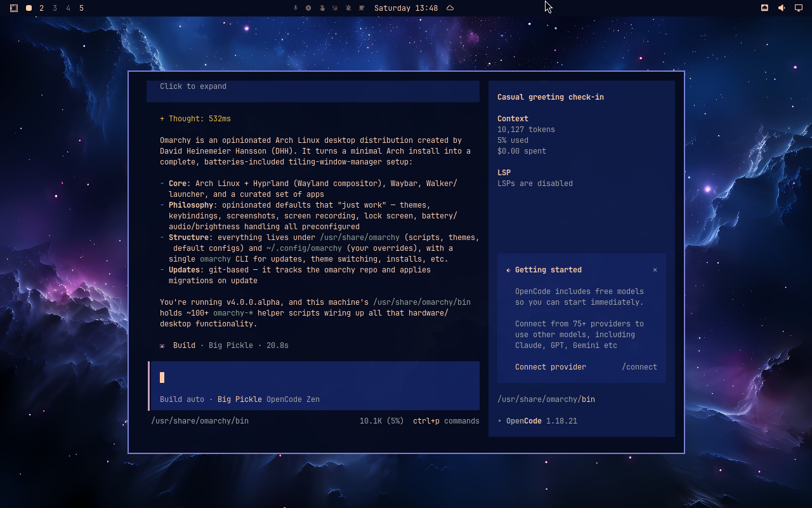Viewport: 812px width, 508px height.
Task: Open the volume speaker icon
Action: coord(782,8)
